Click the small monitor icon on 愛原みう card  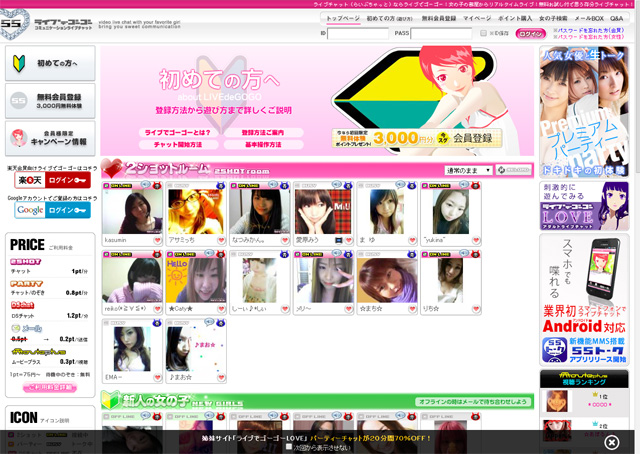click(338, 240)
